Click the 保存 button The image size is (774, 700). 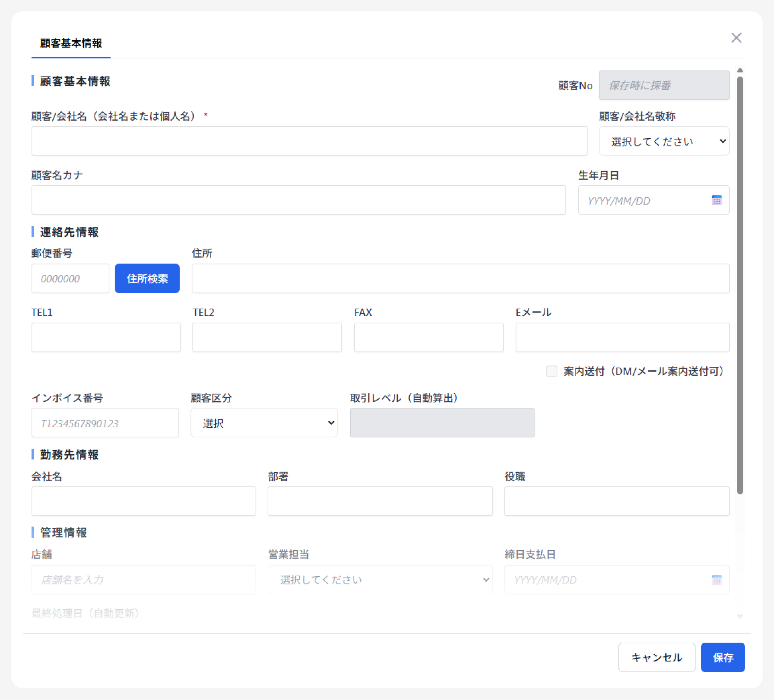pos(723,657)
